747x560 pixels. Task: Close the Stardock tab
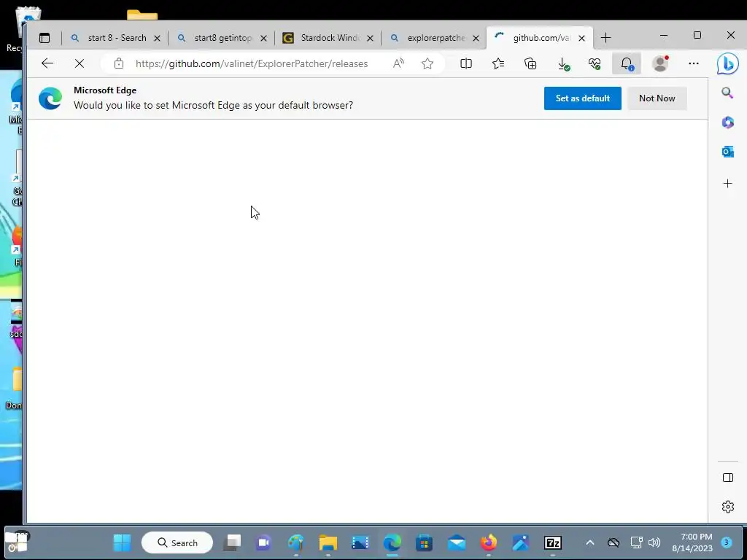coord(370,39)
